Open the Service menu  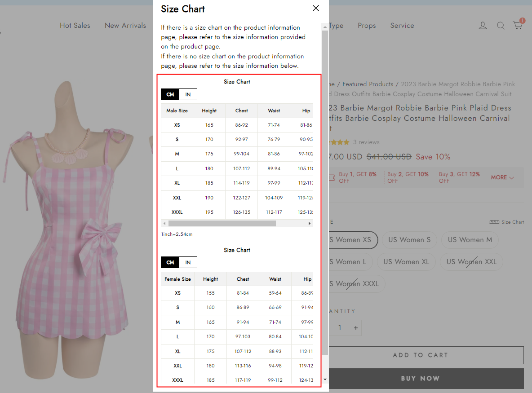coord(402,26)
